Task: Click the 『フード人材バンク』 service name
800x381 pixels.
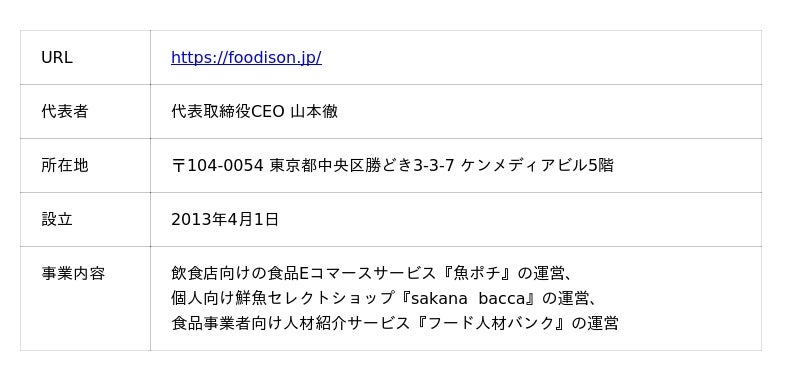Action: pos(491,323)
